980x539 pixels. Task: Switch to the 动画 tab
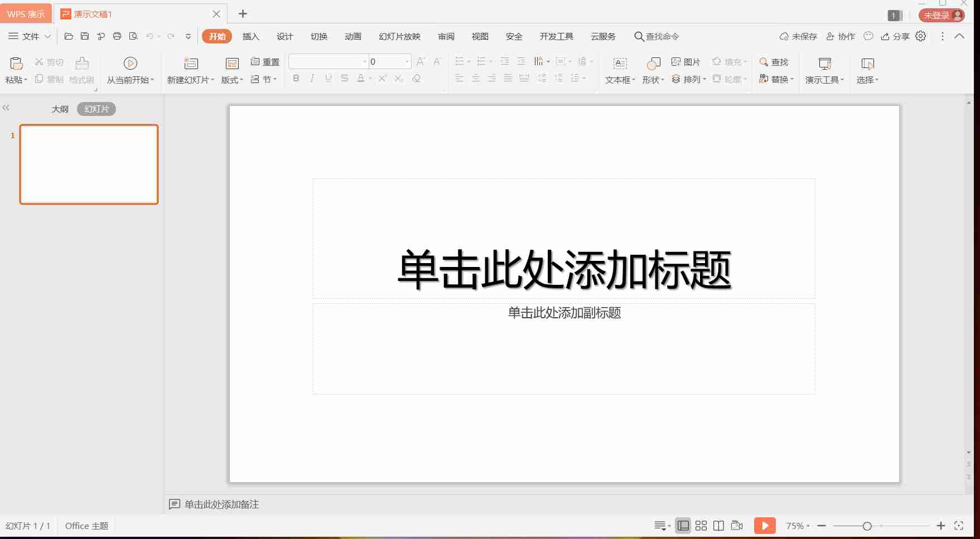click(x=353, y=36)
